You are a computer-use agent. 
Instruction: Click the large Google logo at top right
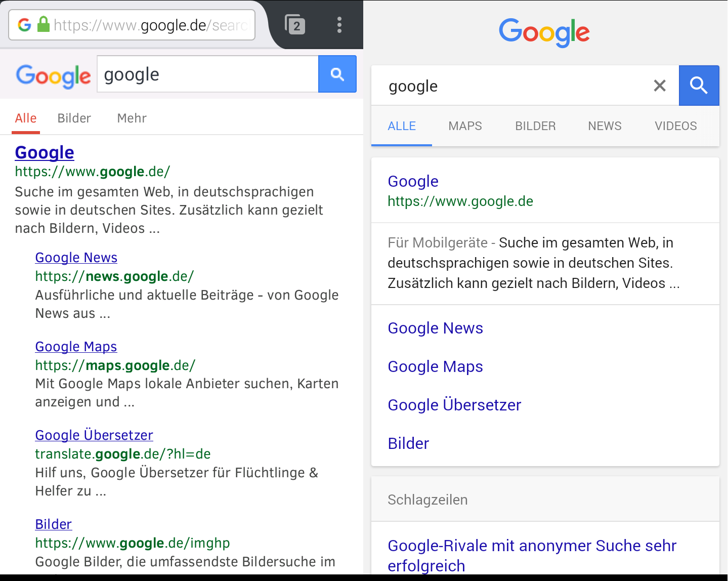pyautogui.click(x=544, y=32)
